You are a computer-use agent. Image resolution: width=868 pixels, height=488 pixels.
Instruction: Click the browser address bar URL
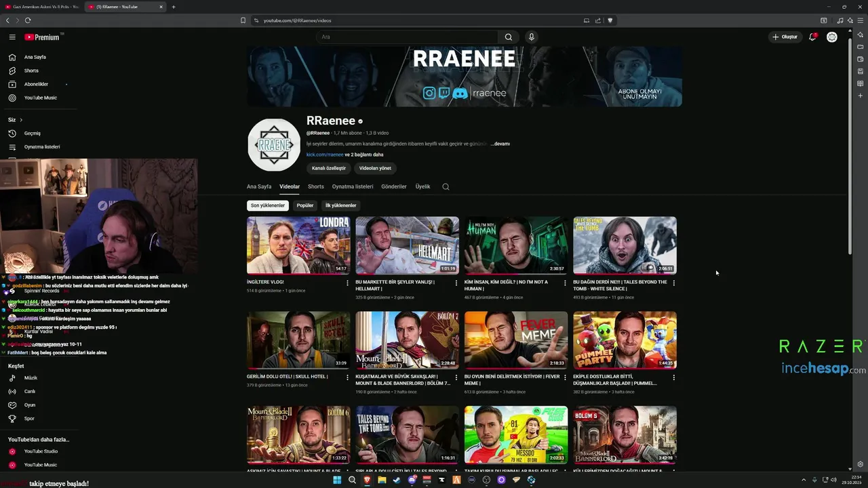pos(297,20)
